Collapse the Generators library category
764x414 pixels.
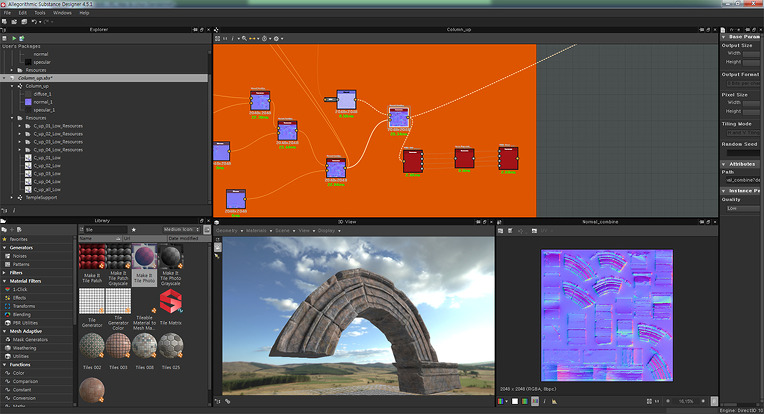4,247
